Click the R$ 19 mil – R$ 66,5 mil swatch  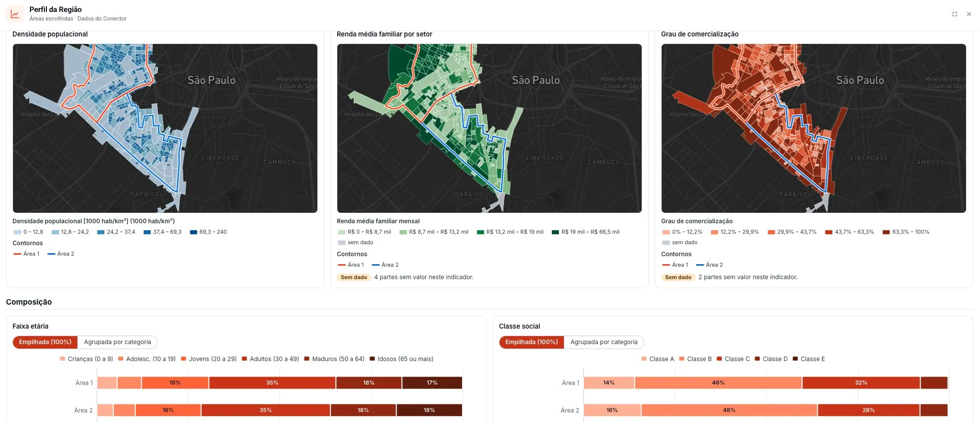(x=555, y=232)
